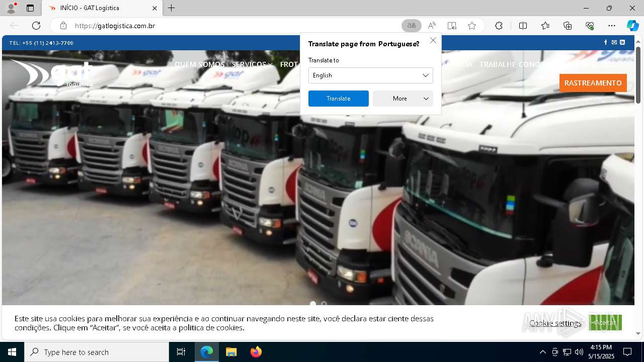Click the back navigation arrow
Image resolution: width=644 pixels, height=362 pixels.
point(14,26)
